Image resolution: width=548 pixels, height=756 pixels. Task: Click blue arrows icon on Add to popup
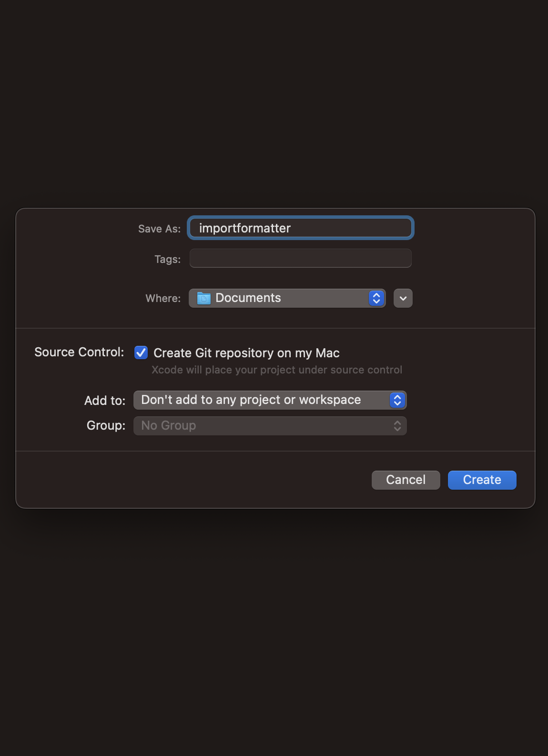[397, 400]
